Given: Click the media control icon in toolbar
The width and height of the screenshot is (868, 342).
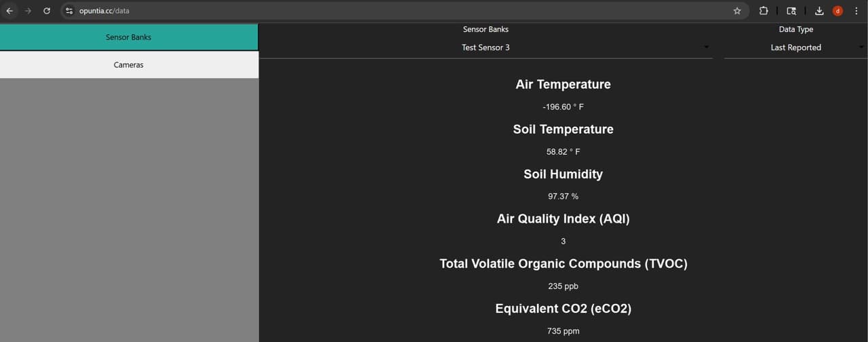Looking at the screenshot, I should tap(791, 11).
